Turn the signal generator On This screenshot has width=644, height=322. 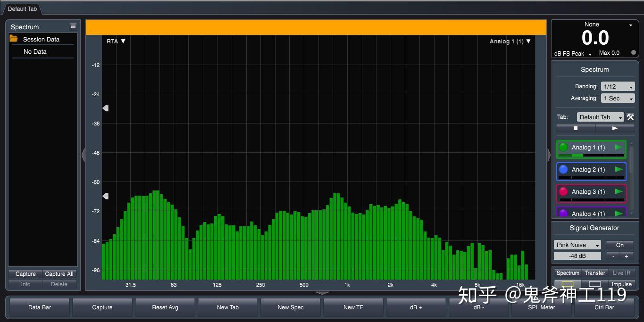(620, 245)
